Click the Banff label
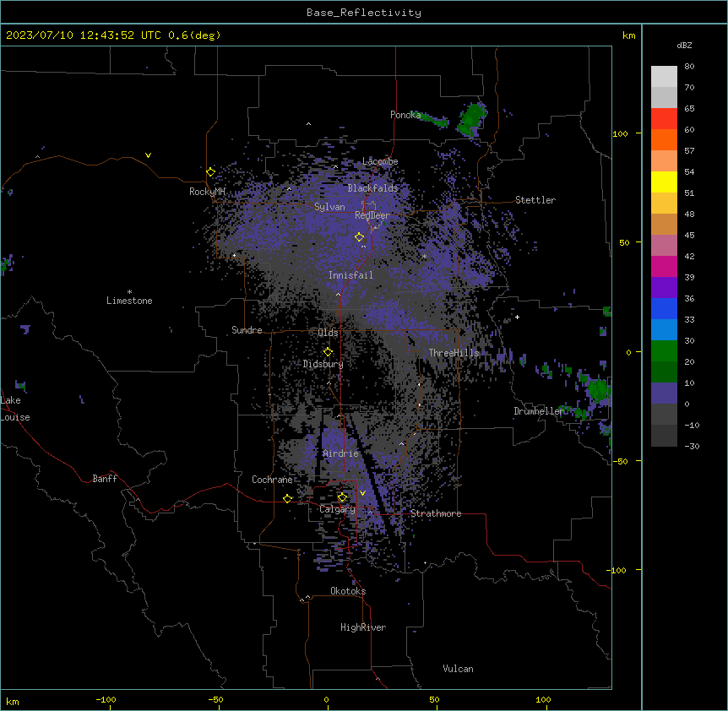Screen dimensions: 728x711 (105, 479)
